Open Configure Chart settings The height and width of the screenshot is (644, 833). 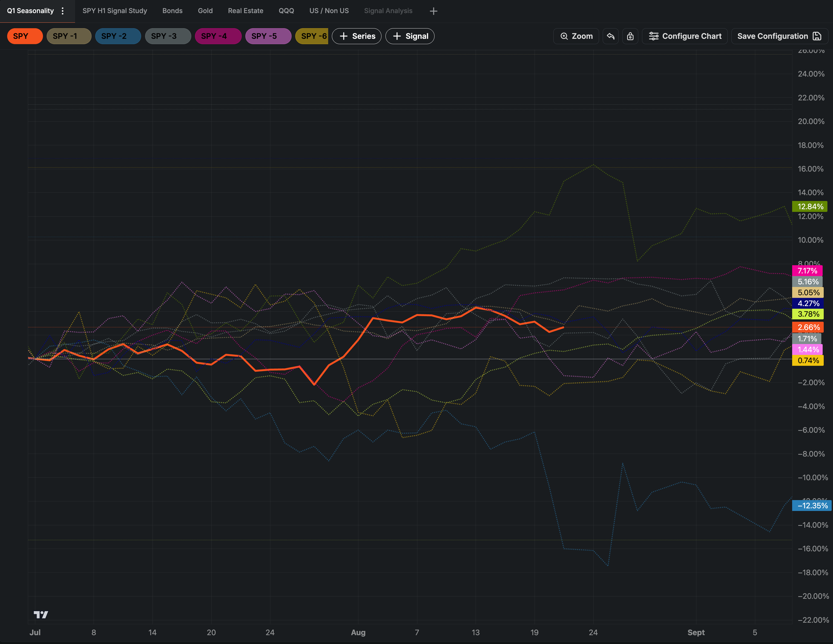pyautogui.click(x=685, y=36)
